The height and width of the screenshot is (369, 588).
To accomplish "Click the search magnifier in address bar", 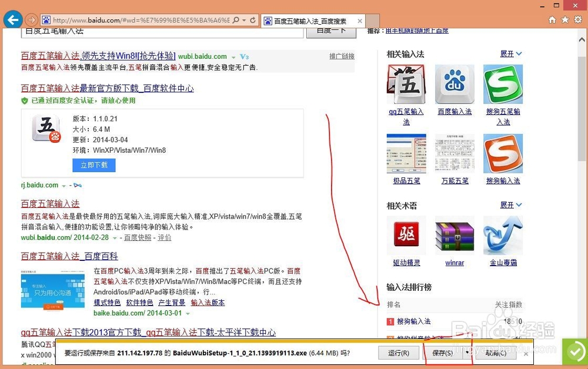I will (236, 20).
